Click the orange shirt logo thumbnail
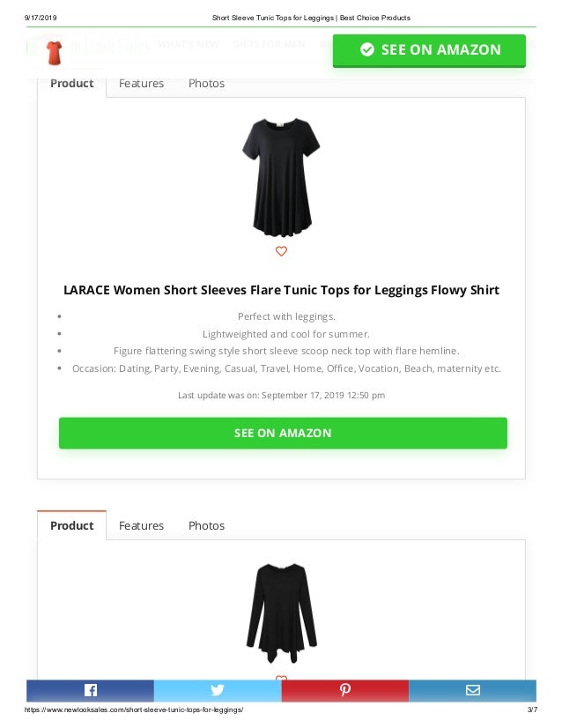 [55, 53]
